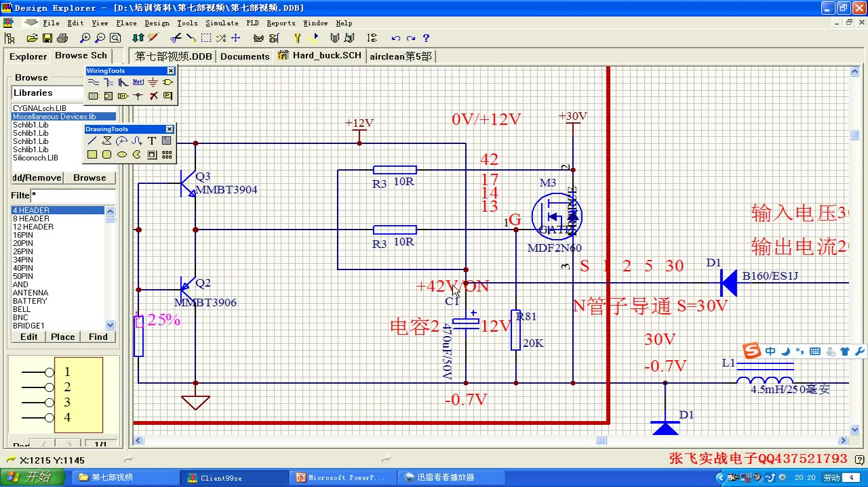Select the Place Port D1 tool

123,96
